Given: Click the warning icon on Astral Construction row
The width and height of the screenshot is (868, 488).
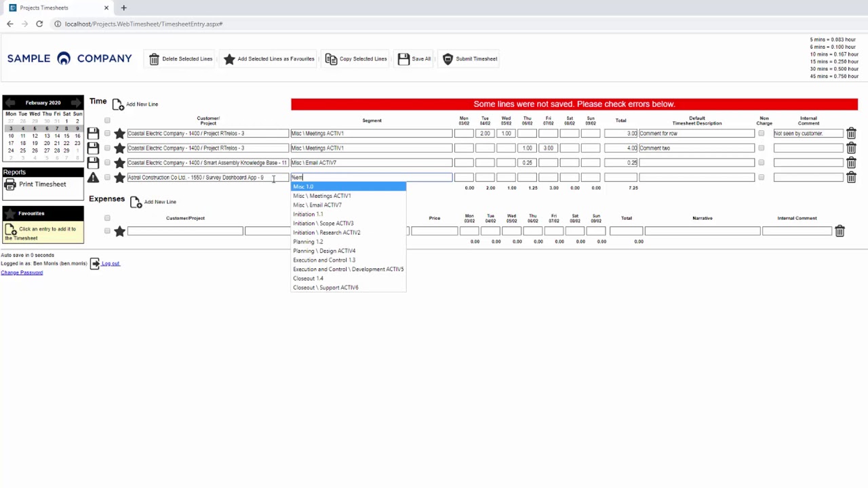Looking at the screenshot, I should pyautogui.click(x=93, y=178).
